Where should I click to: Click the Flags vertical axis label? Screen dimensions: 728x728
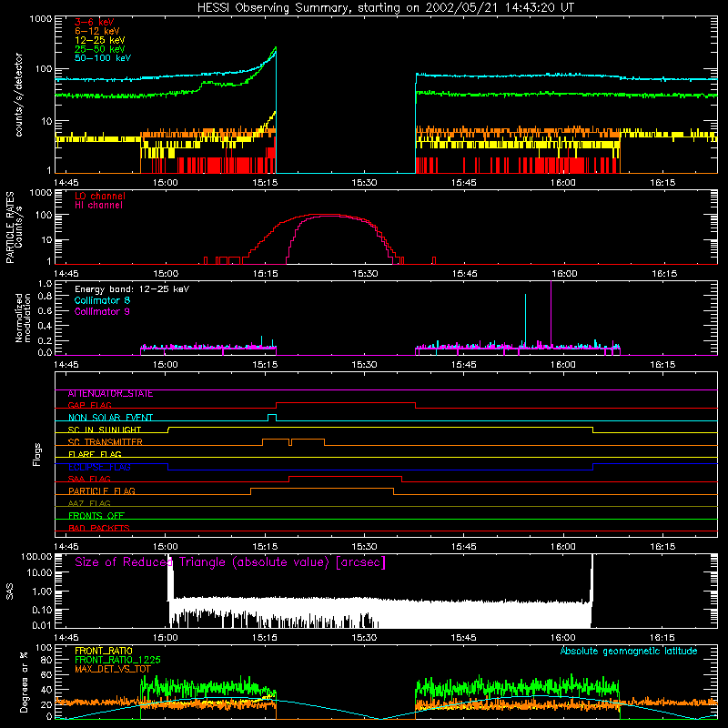tap(37, 454)
